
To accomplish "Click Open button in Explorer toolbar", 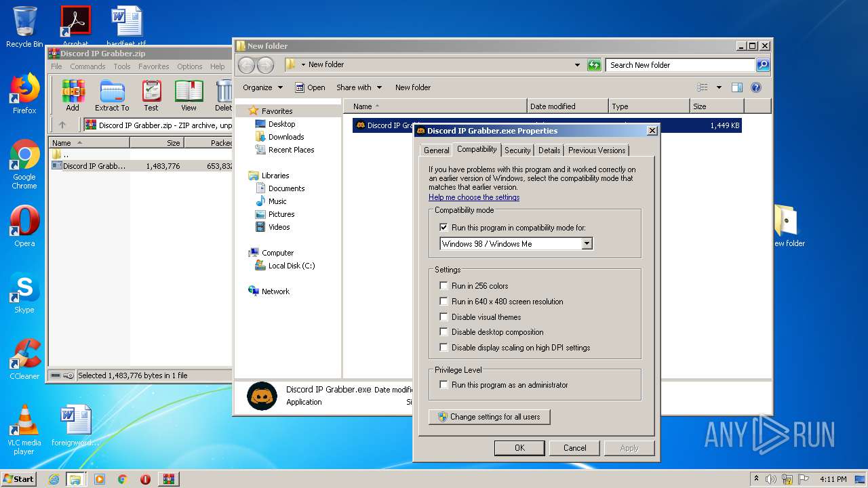I will coord(310,87).
